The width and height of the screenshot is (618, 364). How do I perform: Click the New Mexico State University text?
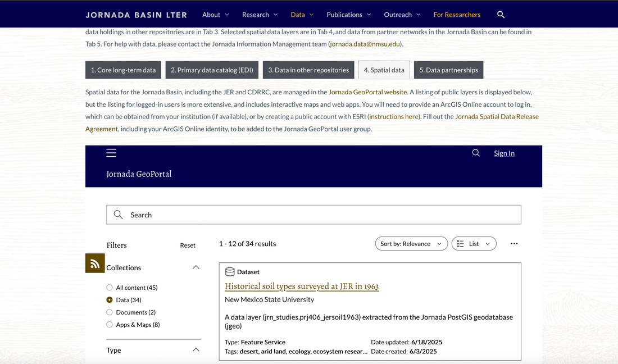(x=269, y=299)
